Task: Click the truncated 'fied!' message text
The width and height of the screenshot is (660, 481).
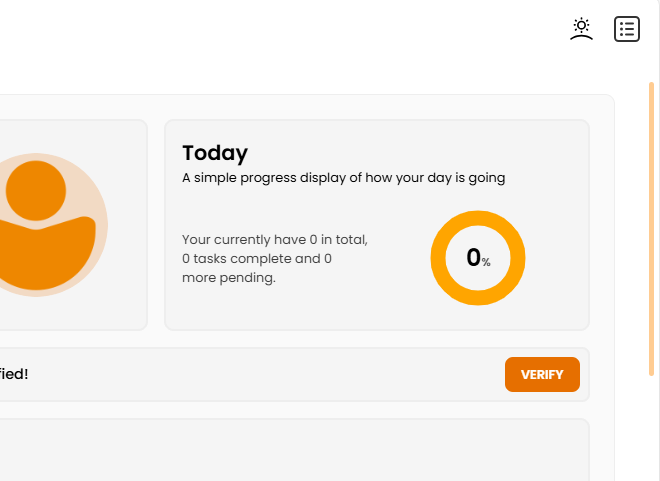Action: click(14, 374)
